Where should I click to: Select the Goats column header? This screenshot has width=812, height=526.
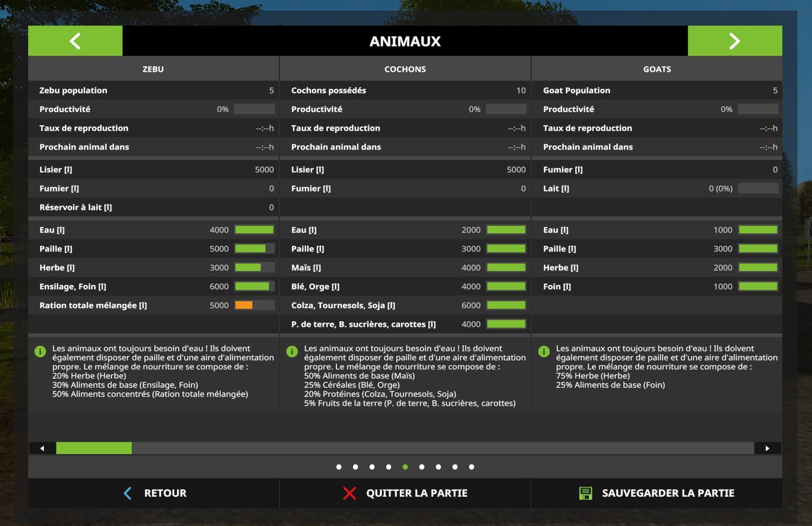(657, 69)
